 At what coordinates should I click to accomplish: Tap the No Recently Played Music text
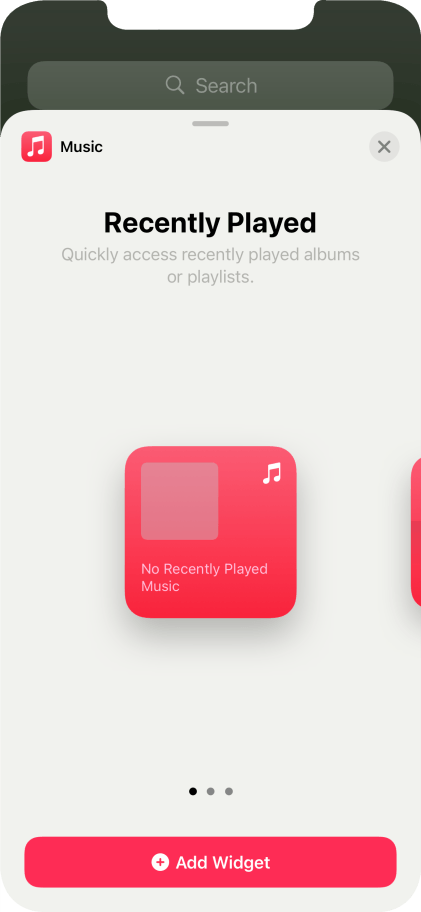[204, 577]
